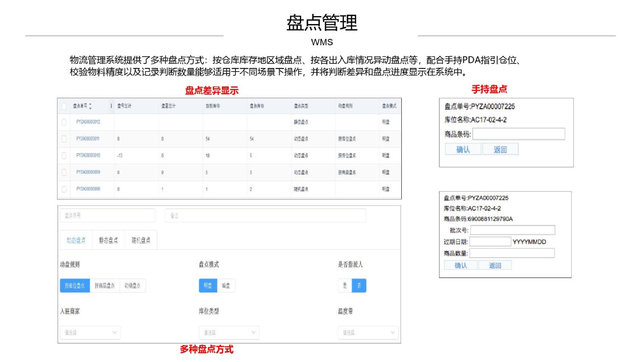Viewport: 644px width, 362px height.
Task: Sort by the 盘点单号 column arrows
Action: coord(90,106)
